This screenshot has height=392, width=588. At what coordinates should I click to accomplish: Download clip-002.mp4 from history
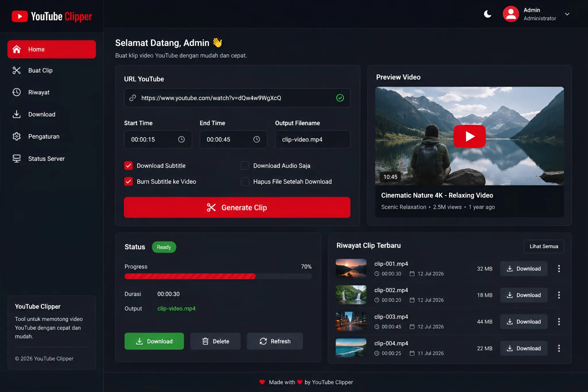tap(524, 295)
